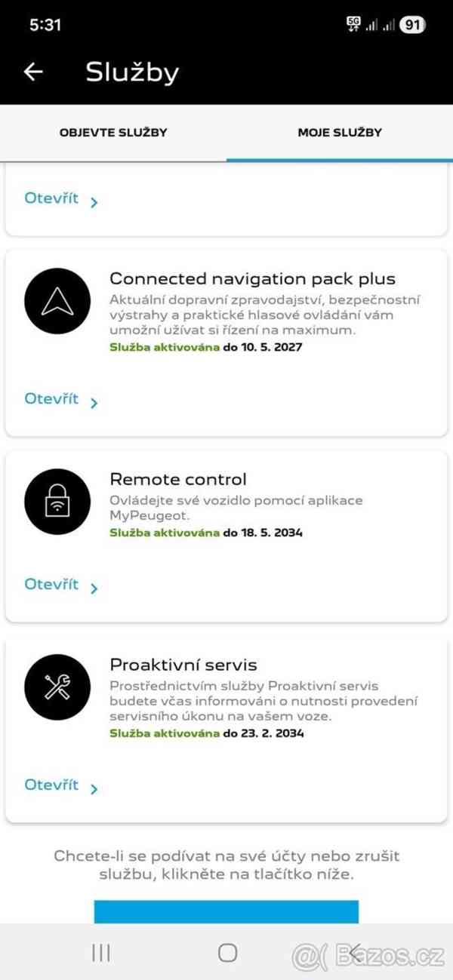Switch to the Objevte služby tab
Viewport: 453px width, 980px height.
[x=113, y=133]
